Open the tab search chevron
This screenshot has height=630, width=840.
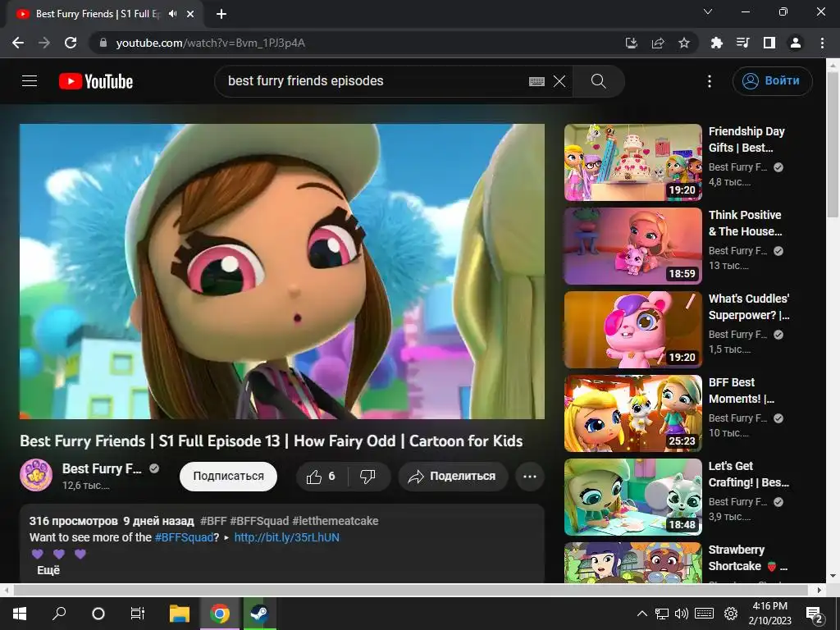(708, 11)
